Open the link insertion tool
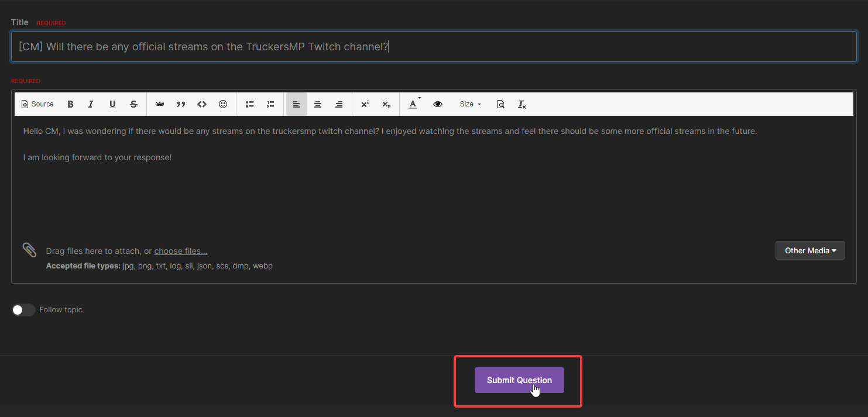 [159, 104]
